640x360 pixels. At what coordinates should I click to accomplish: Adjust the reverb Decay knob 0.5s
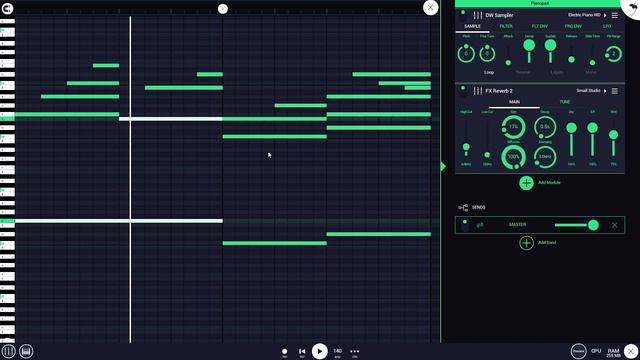pyautogui.click(x=545, y=127)
